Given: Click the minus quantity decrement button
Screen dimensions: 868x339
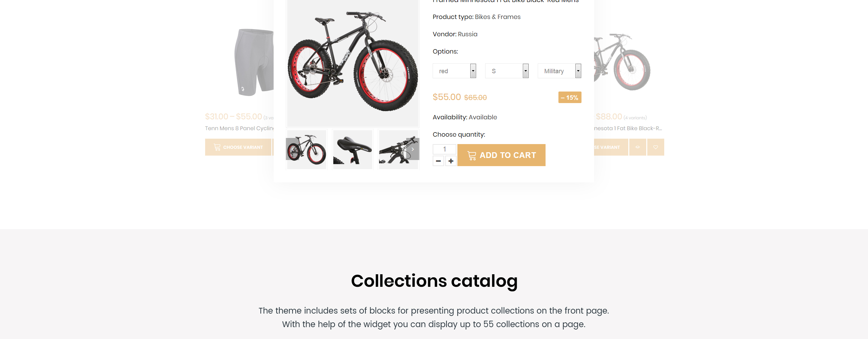Looking at the screenshot, I should coord(438,161).
